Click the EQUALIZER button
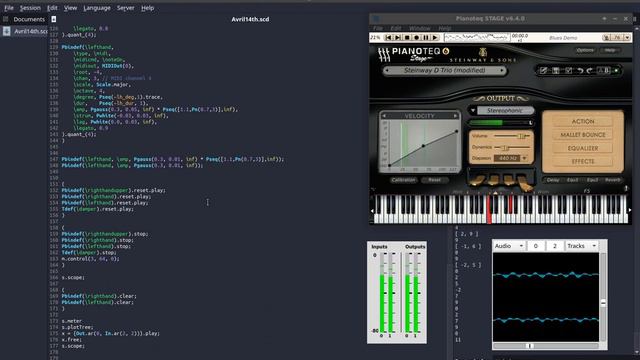Screen dimensions: 640x360 [583, 148]
